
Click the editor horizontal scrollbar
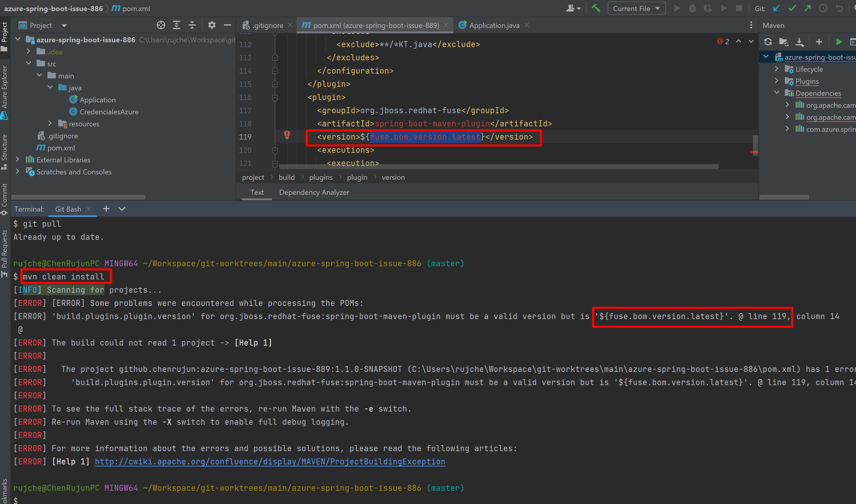(499, 166)
